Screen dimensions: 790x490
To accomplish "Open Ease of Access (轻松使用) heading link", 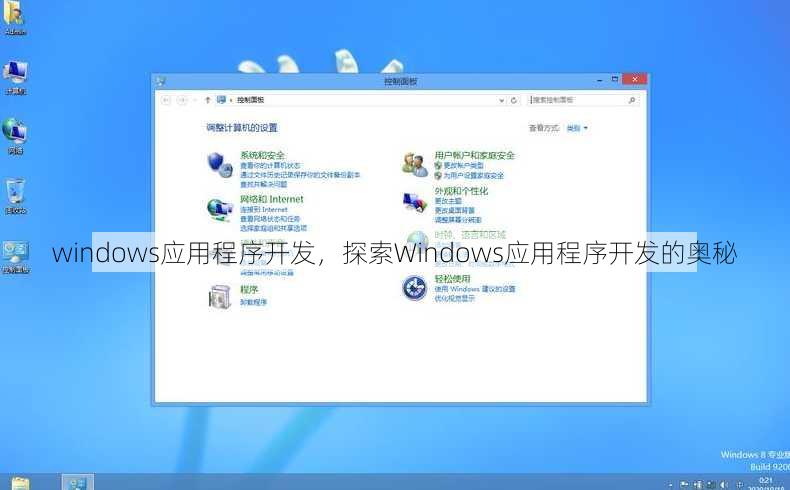I will [x=452, y=278].
